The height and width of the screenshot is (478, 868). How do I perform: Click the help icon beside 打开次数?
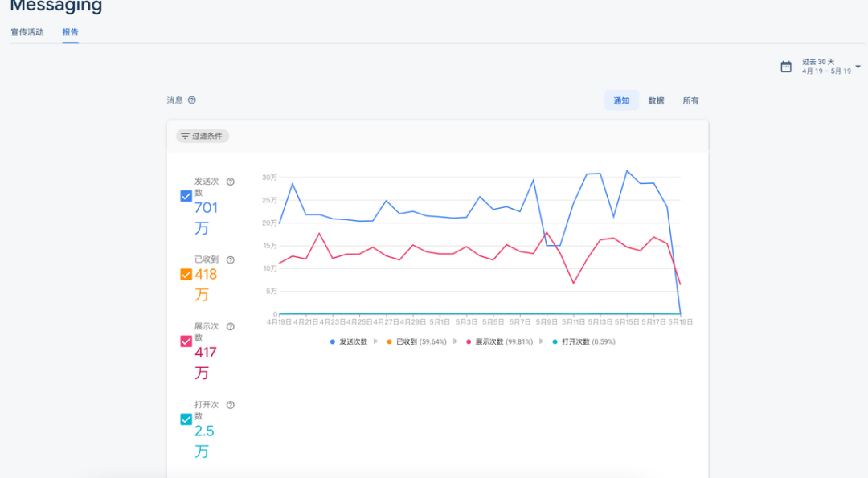231,405
